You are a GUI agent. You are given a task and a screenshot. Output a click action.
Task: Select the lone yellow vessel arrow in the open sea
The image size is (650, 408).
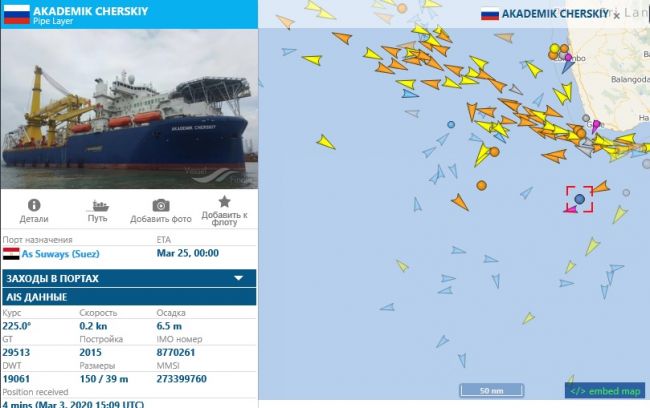(x=326, y=142)
